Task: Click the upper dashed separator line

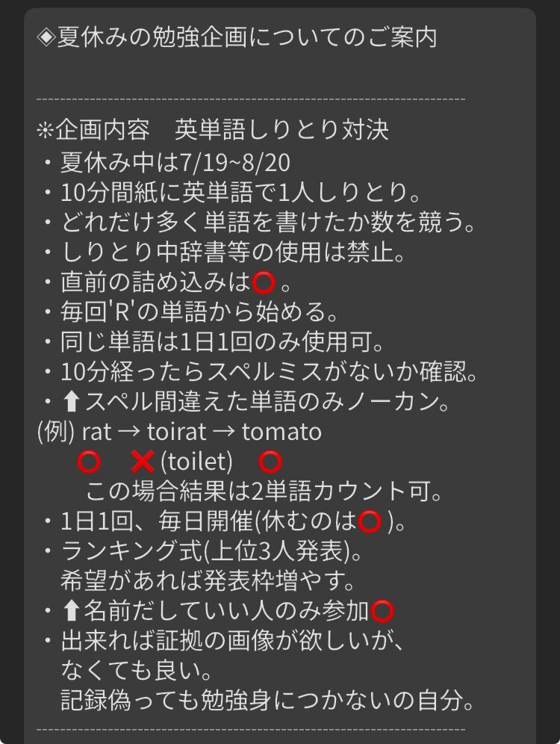Action: point(251,99)
